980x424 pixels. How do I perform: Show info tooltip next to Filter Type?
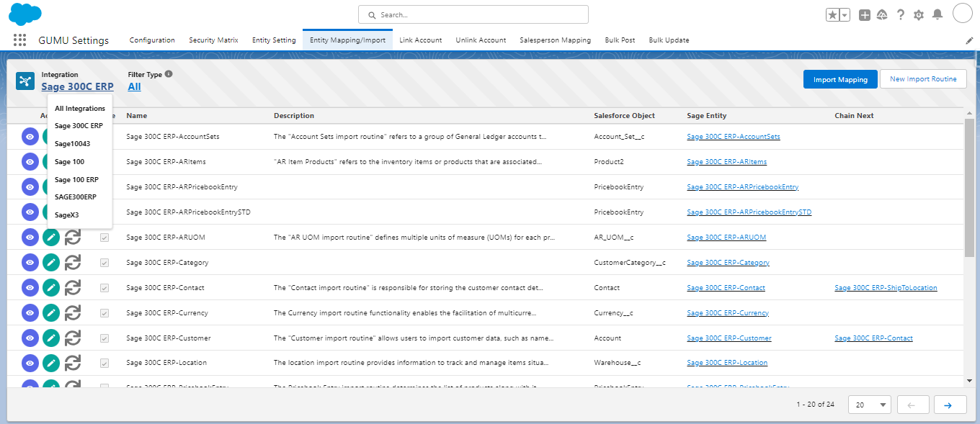[x=169, y=74]
